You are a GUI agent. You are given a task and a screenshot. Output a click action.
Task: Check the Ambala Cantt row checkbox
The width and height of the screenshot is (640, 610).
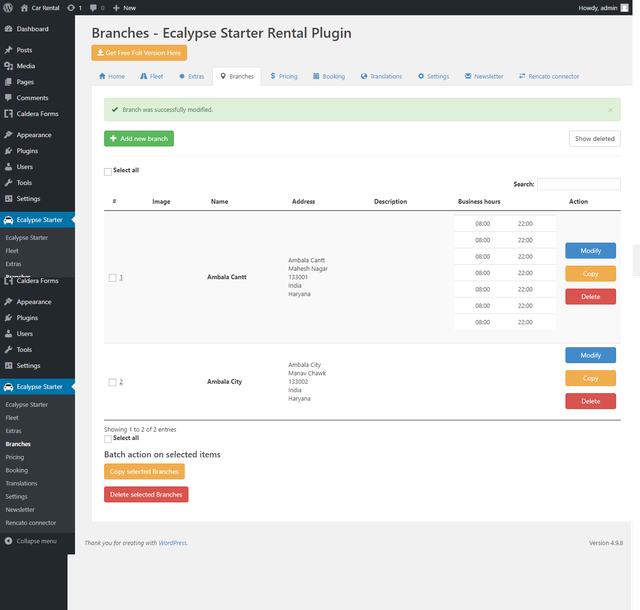(112, 278)
